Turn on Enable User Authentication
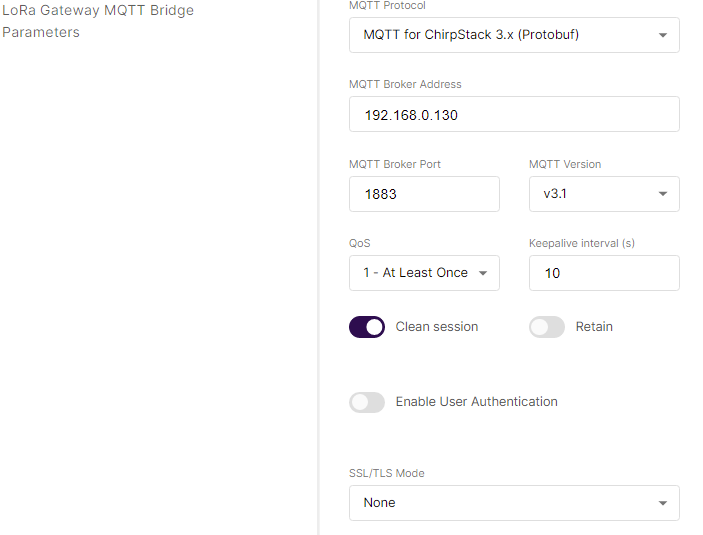Image resolution: width=703 pixels, height=535 pixels. [x=367, y=402]
